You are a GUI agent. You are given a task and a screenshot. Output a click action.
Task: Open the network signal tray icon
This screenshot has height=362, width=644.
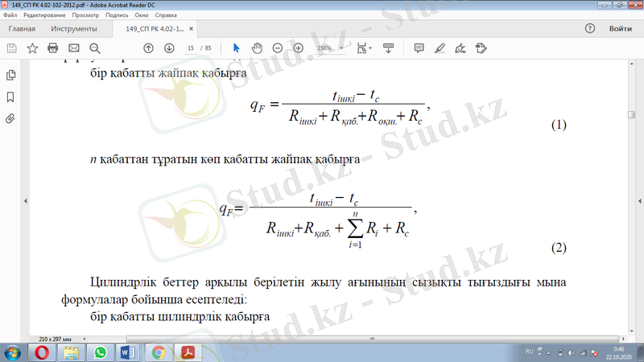[x=582, y=353]
